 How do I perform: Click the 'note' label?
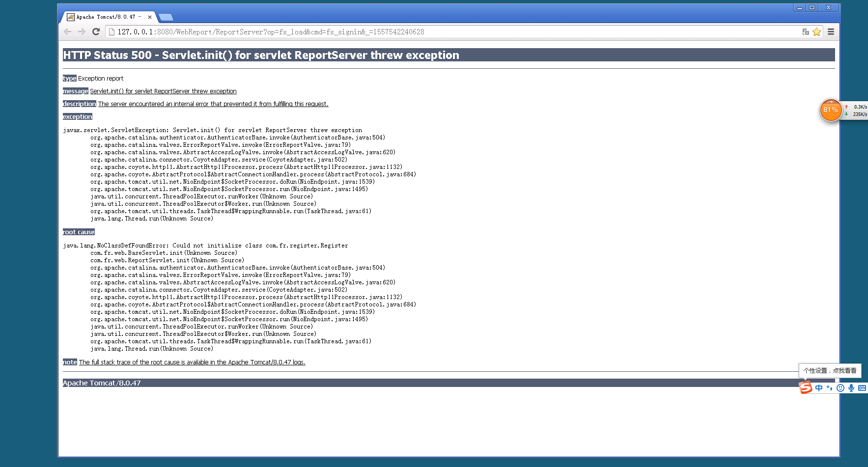point(70,362)
